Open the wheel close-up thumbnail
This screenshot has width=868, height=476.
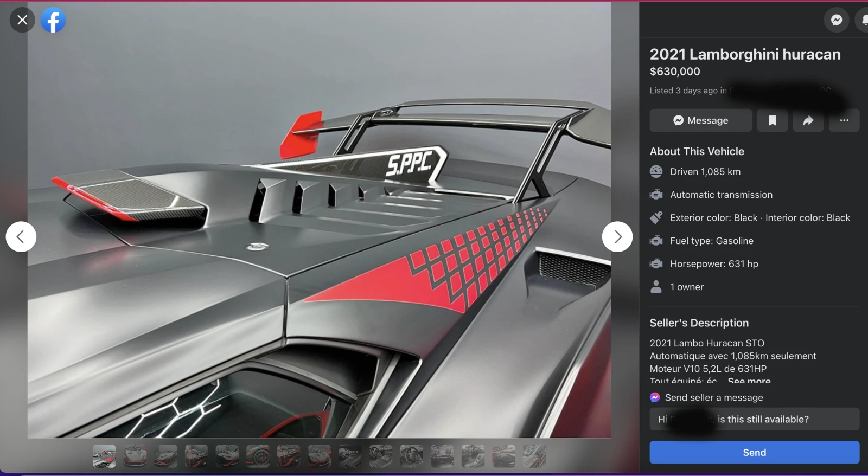258,456
